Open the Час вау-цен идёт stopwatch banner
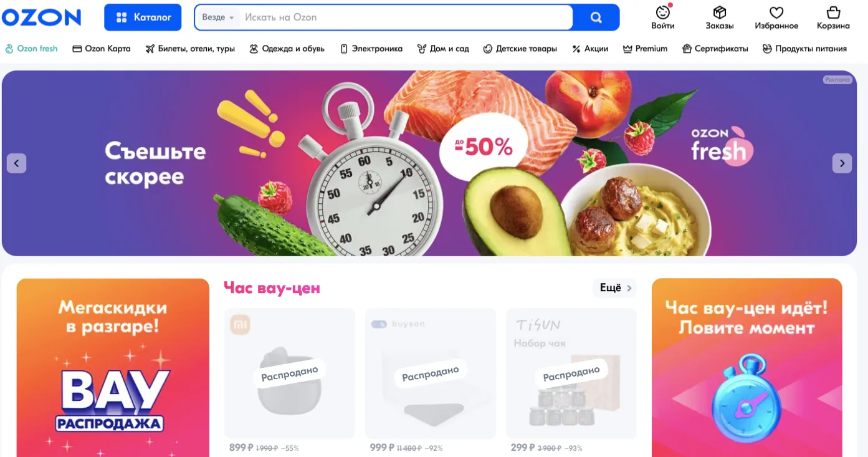Screen dimensions: 868x457 click(x=746, y=368)
